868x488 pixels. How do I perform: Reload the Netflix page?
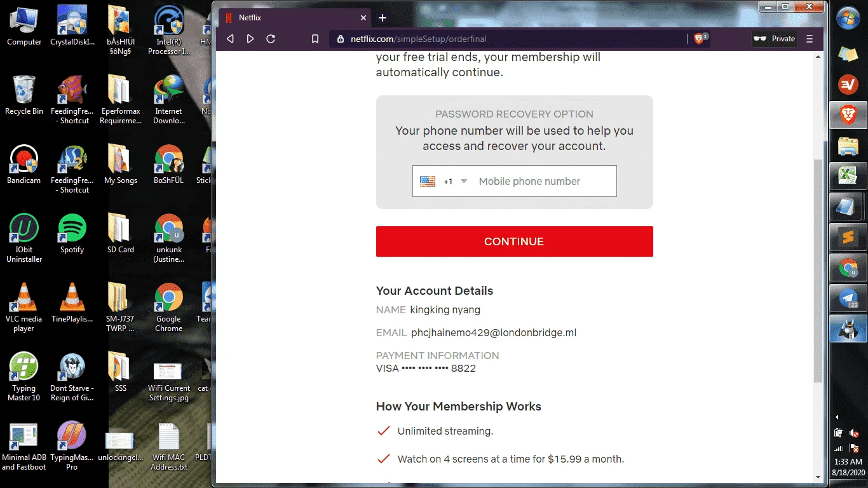271,39
